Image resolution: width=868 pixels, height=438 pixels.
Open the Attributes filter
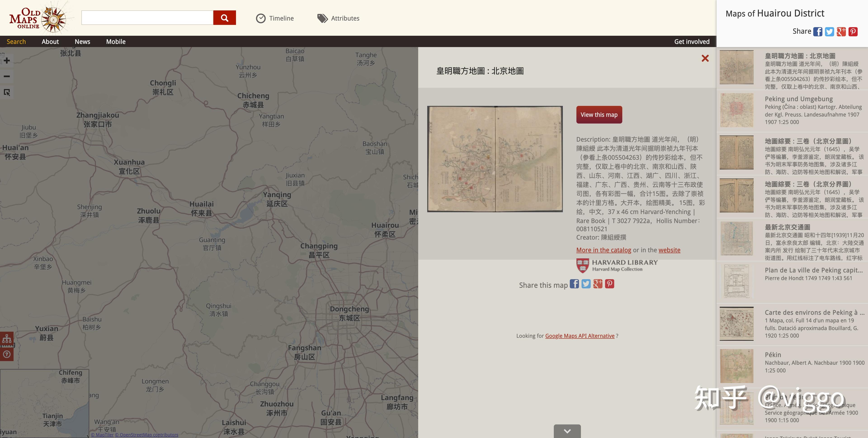coord(338,18)
